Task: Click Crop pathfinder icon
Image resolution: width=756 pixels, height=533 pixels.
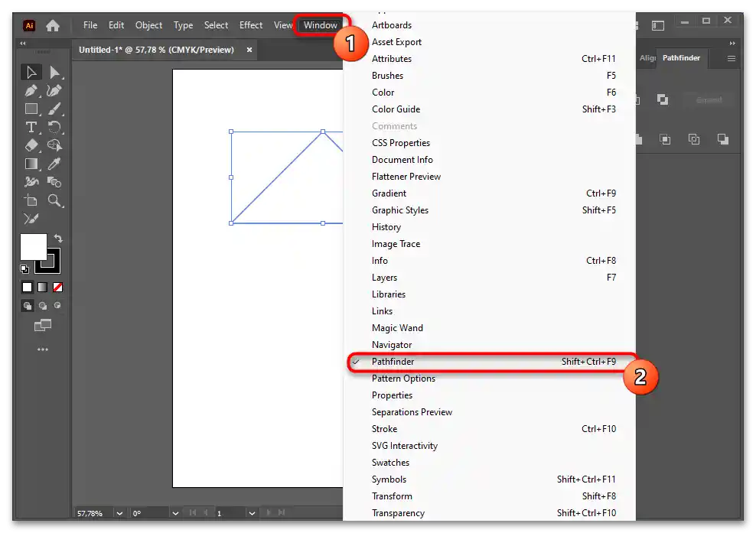Action: pos(665,140)
